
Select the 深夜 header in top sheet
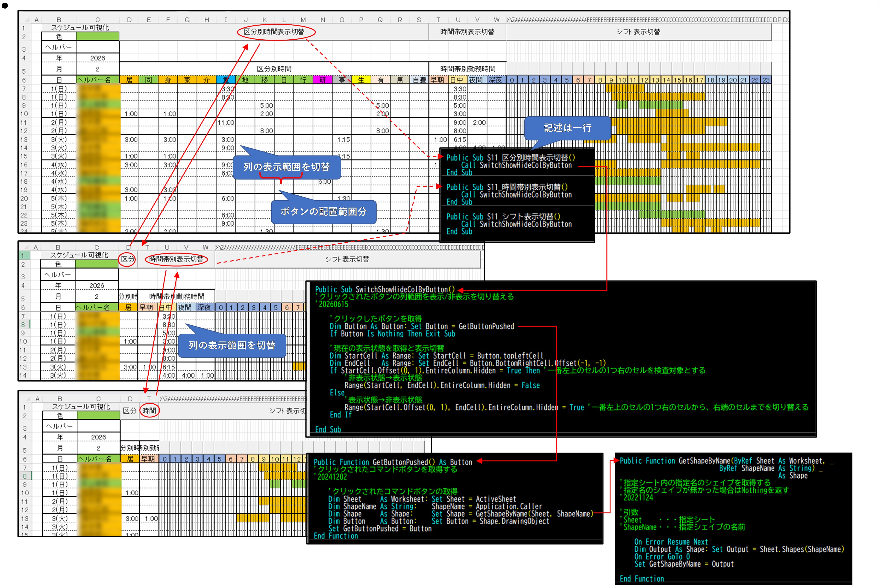coord(496,80)
